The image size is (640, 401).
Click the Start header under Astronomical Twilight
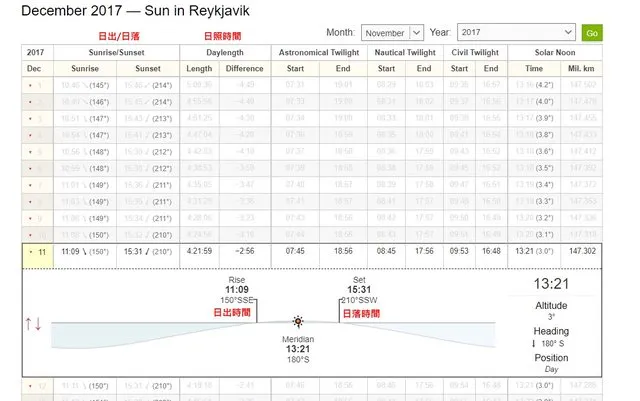(x=295, y=69)
